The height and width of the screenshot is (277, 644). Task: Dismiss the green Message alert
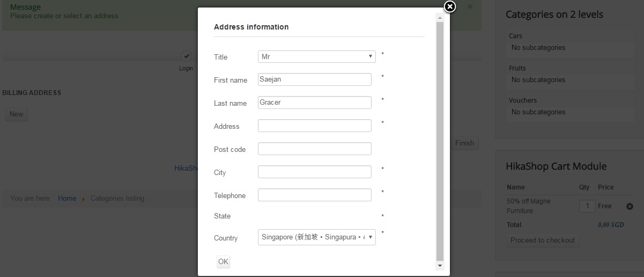coord(470,6)
